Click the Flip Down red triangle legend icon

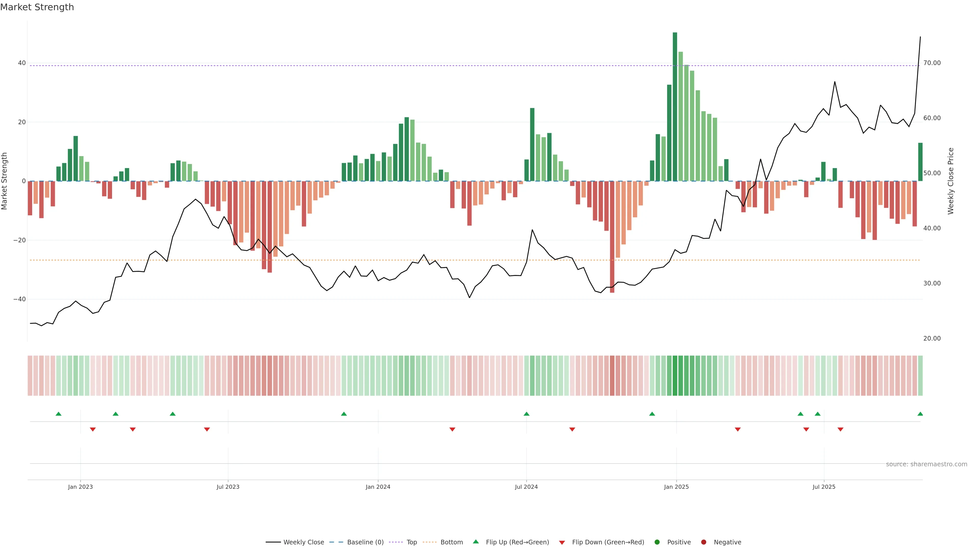[562, 543]
